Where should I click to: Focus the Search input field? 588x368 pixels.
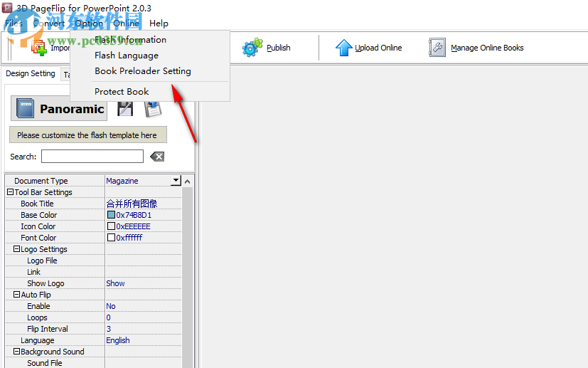coord(92,156)
